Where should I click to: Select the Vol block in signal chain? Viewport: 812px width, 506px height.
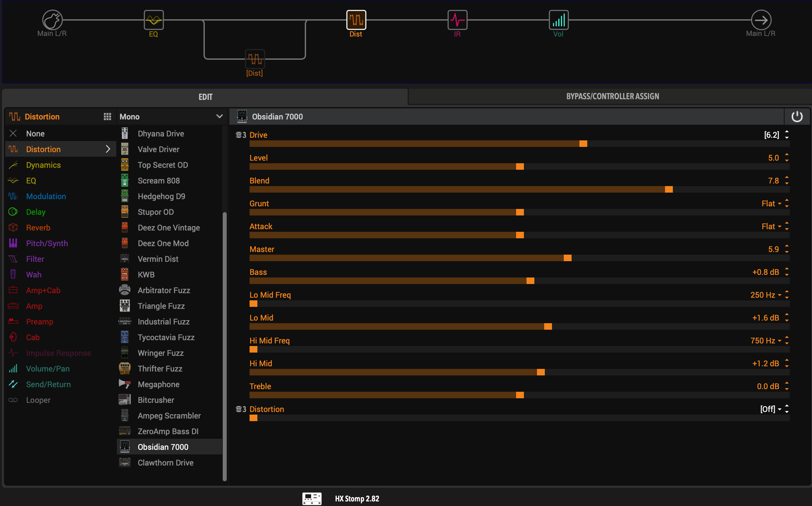(559, 20)
